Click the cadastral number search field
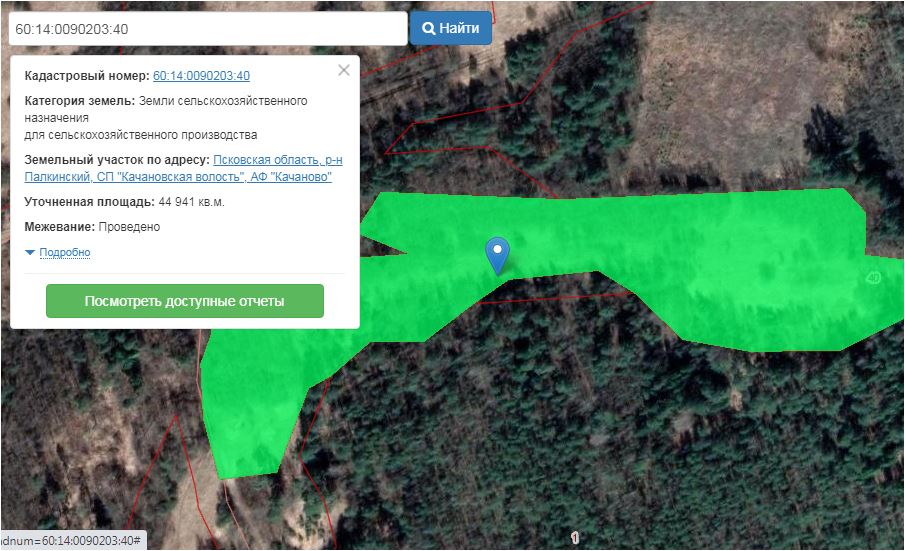905x551 pixels. click(208, 29)
